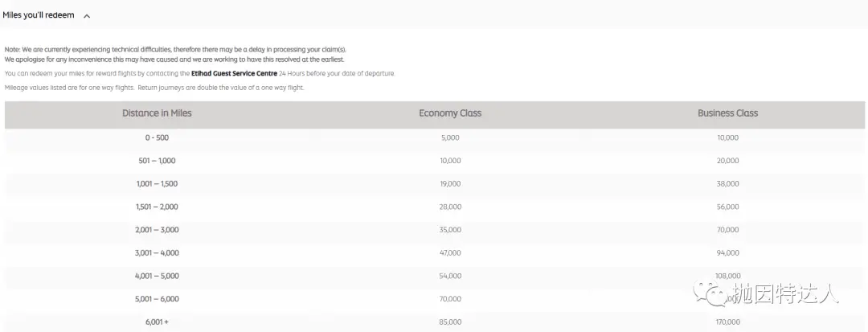Select the 0 - 500 distance row

pos(435,137)
